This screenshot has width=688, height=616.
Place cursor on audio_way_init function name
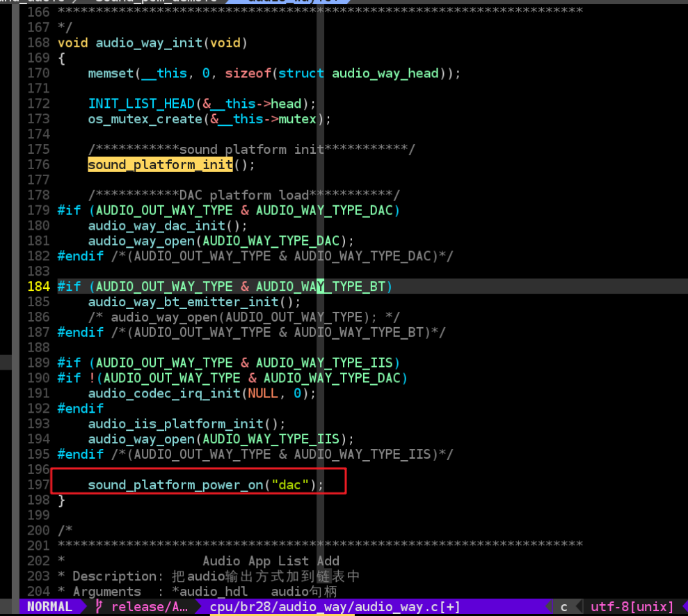[149, 43]
